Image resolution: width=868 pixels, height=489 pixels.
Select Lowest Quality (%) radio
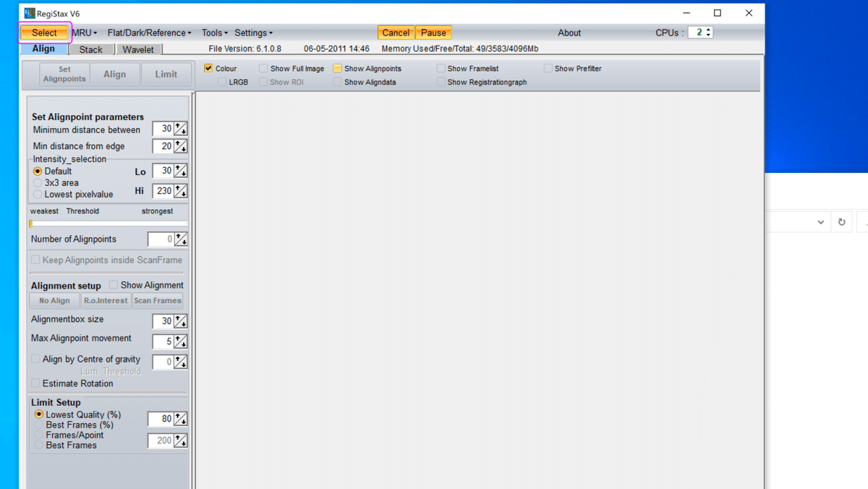pos(39,414)
